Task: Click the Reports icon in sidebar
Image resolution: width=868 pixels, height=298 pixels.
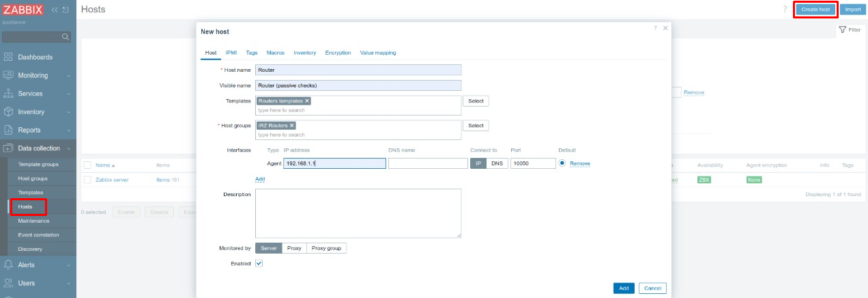Action: tap(8, 130)
